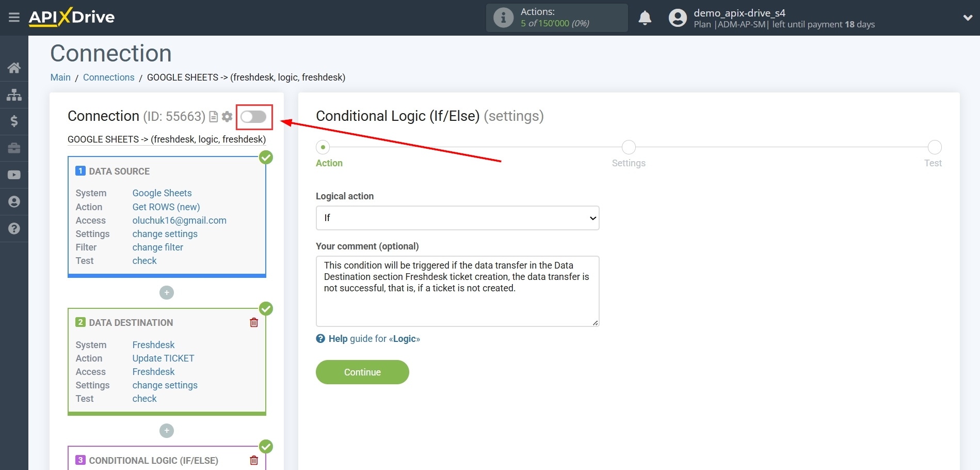Open the hamburger menu
This screenshot has width=980, height=470.
coord(14,18)
